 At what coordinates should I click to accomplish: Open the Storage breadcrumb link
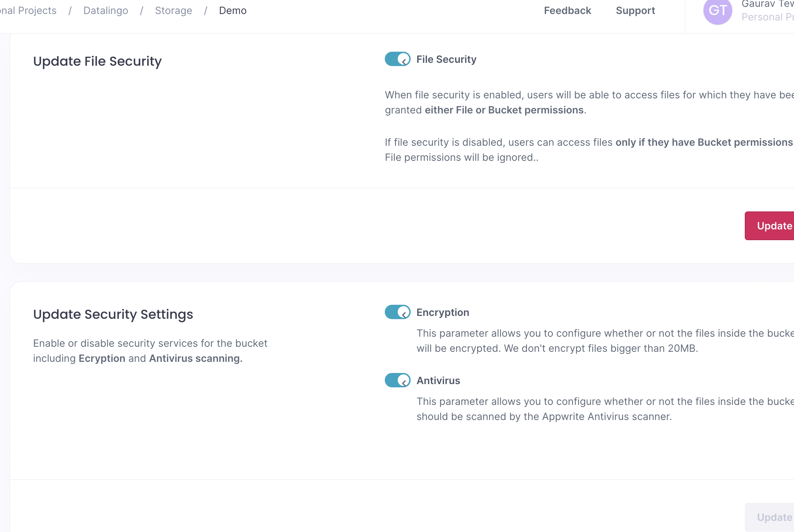tap(174, 11)
